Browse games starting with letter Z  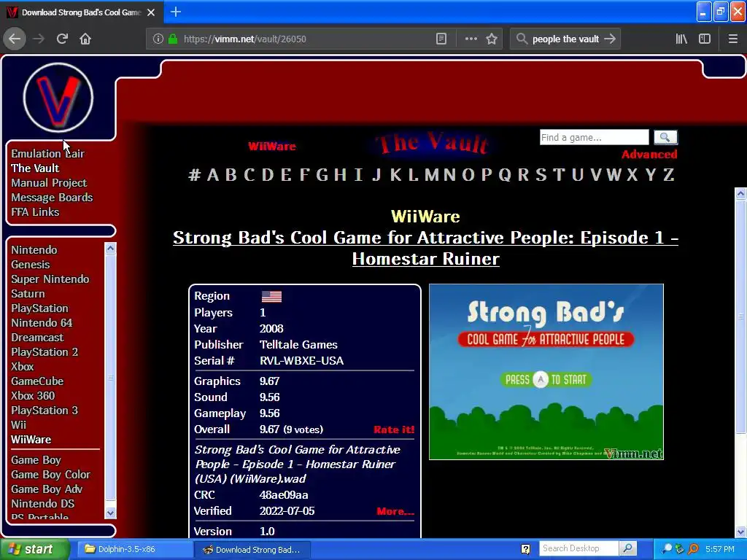[x=668, y=175]
